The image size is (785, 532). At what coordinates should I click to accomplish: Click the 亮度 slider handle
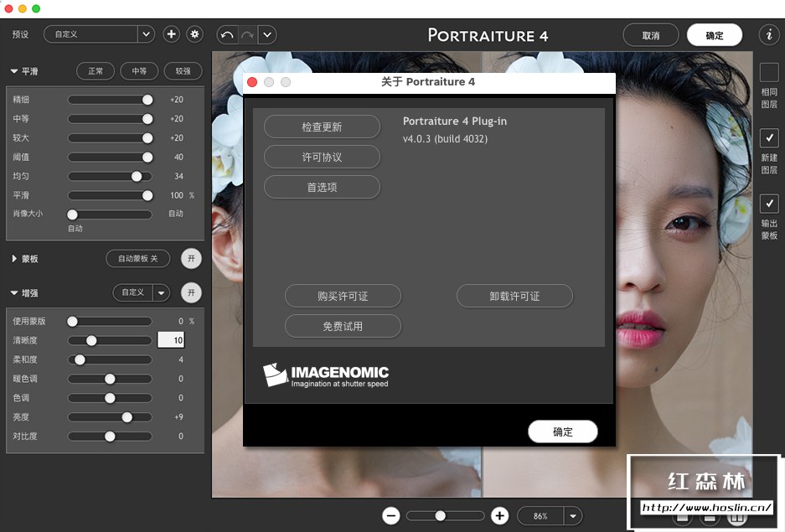pyautogui.click(x=127, y=417)
